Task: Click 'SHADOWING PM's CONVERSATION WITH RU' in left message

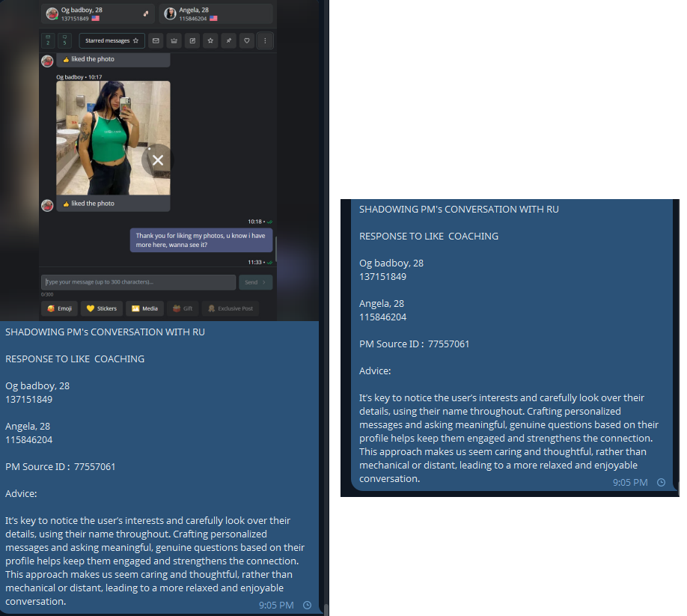Action: coord(106,332)
